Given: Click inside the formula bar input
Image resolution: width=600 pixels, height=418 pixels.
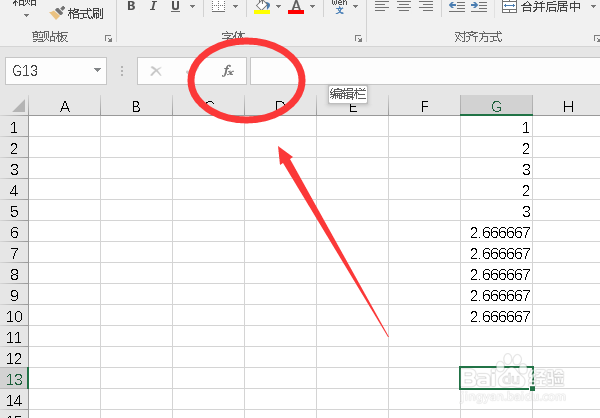Looking at the screenshot, I should click(x=425, y=71).
